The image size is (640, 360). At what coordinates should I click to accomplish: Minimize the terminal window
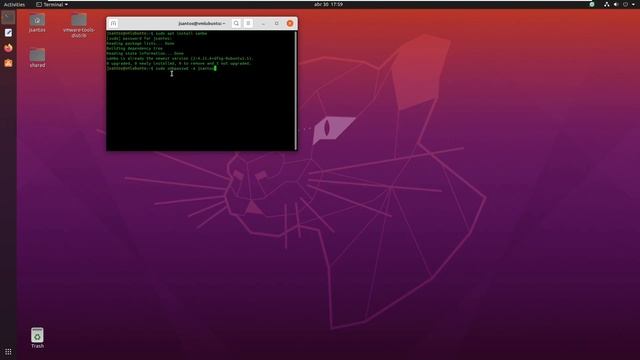263,24
